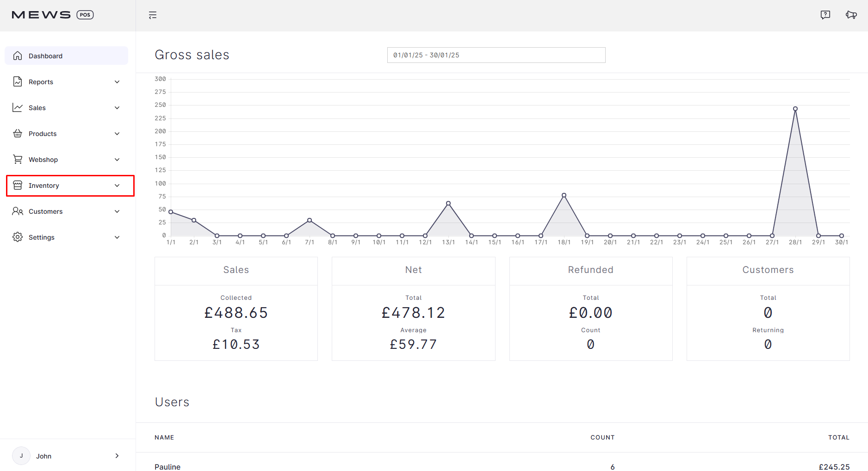Click the Webshop shopping cart icon
This screenshot has height=471, width=868.
pos(18,159)
